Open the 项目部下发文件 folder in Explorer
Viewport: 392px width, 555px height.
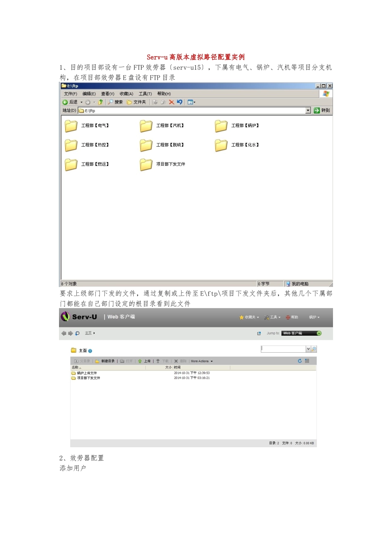[x=163, y=164]
